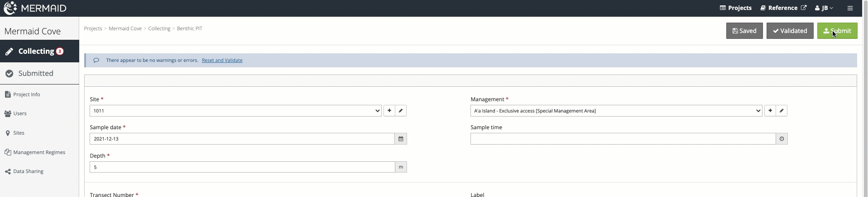Expand the Management dropdown
The height and width of the screenshot is (197, 868).
616,111
